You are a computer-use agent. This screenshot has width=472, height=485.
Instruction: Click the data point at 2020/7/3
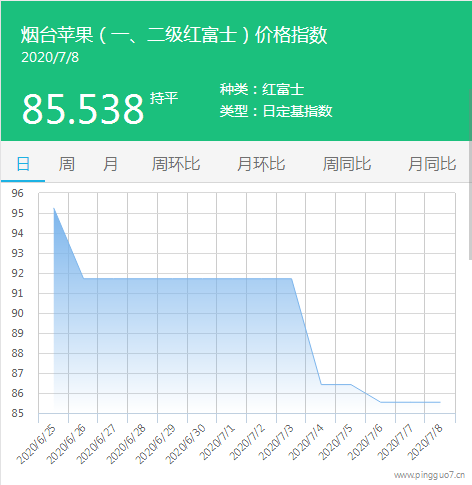pyautogui.click(x=291, y=278)
